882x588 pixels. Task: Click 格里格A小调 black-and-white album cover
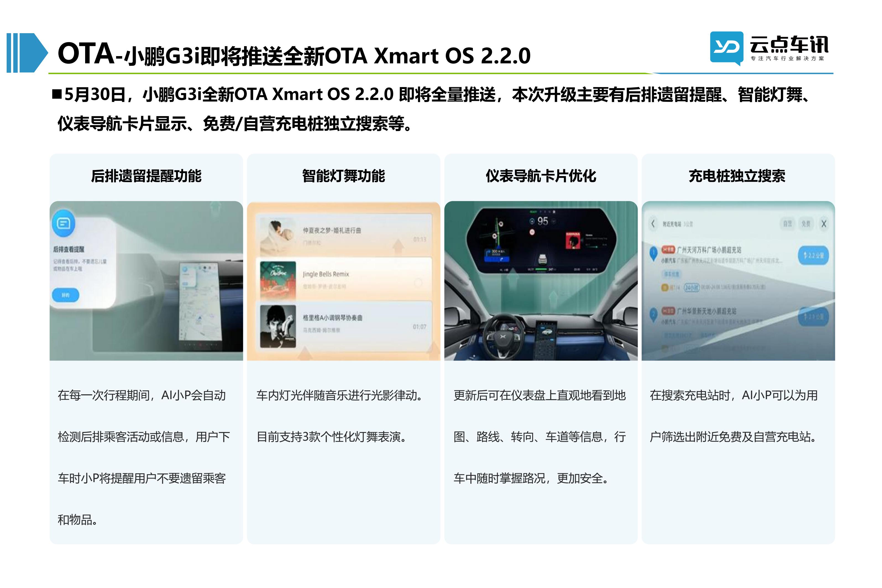click(x=278, y=327)
